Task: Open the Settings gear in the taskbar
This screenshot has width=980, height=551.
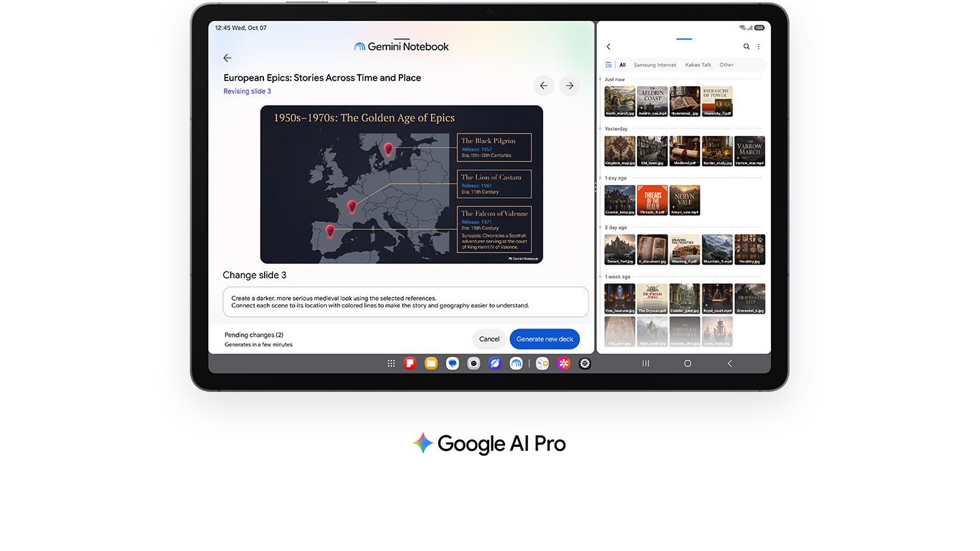Action: click(x=585, y=364)
